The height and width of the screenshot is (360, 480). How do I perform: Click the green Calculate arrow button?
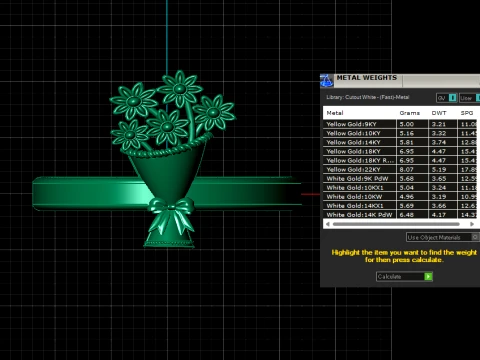(428, 276)
